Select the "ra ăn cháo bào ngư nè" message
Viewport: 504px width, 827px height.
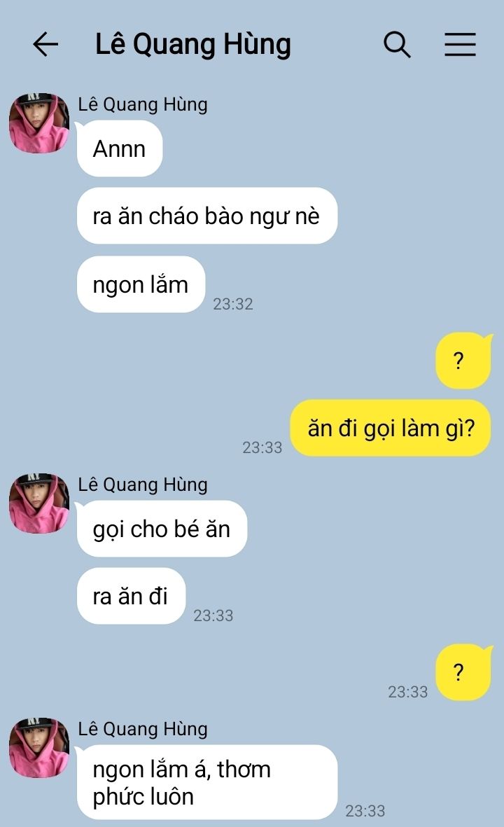coord(206,216)
